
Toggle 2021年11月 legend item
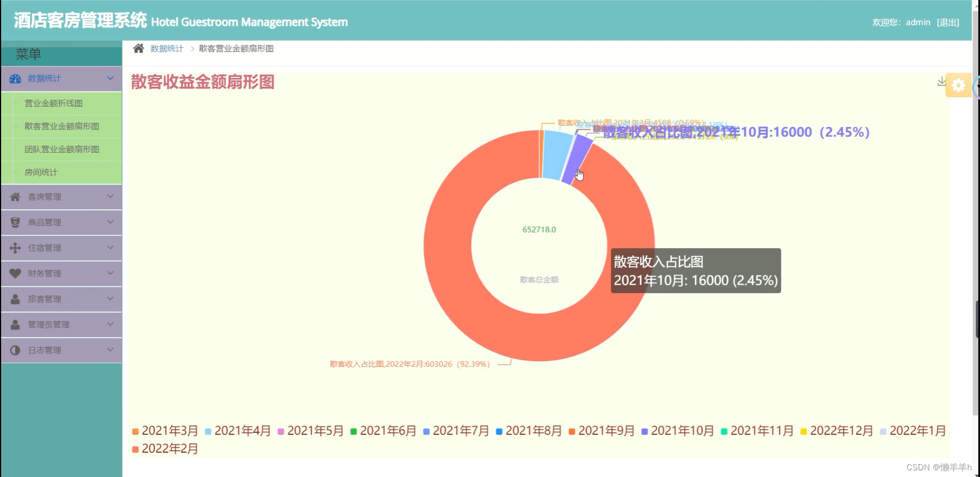coord(757,431)
